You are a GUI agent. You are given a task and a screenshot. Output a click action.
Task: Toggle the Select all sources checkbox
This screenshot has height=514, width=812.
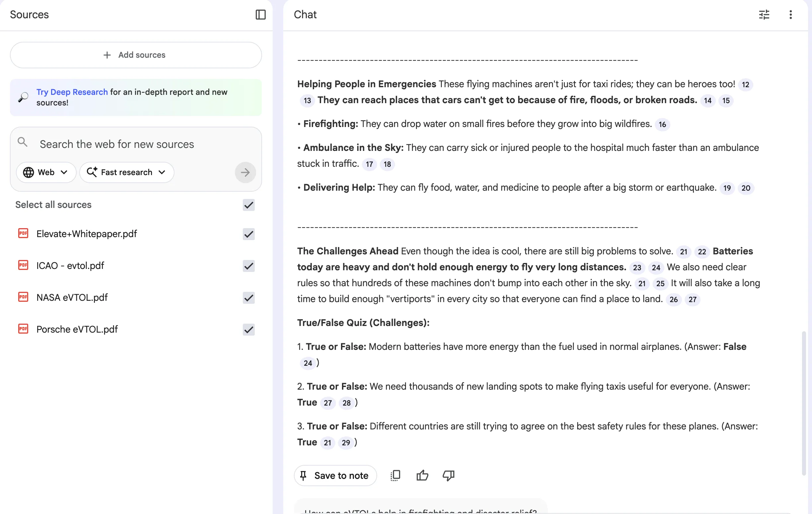pyautogui.click(x=248, y=205)
